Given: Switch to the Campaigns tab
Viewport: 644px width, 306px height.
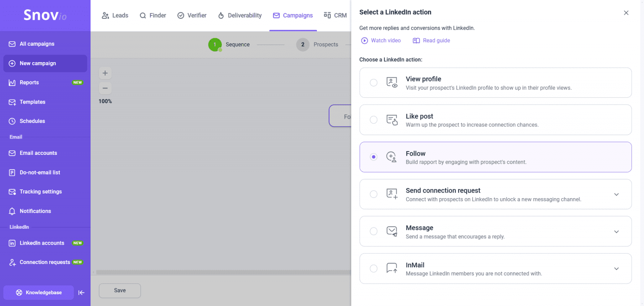Looking at the screenshot, I should point(293,15).
